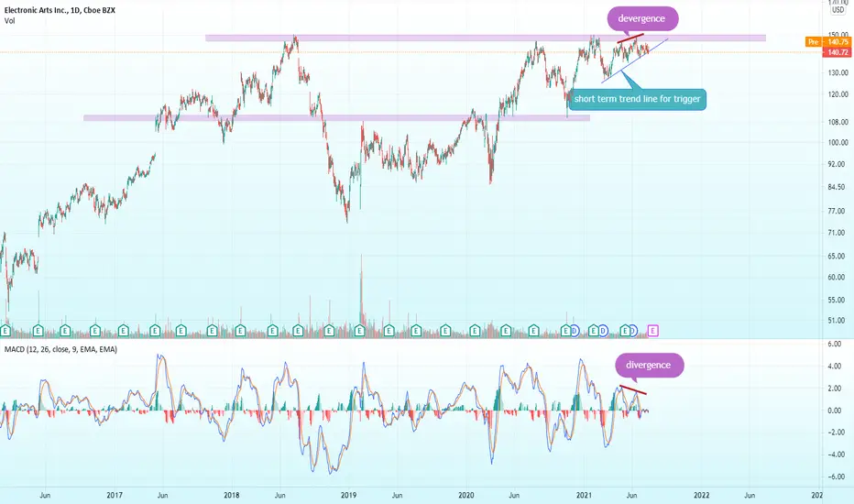Click the earnings E marker for May 2018
This screenshot has height=504, width=854.
272,330
